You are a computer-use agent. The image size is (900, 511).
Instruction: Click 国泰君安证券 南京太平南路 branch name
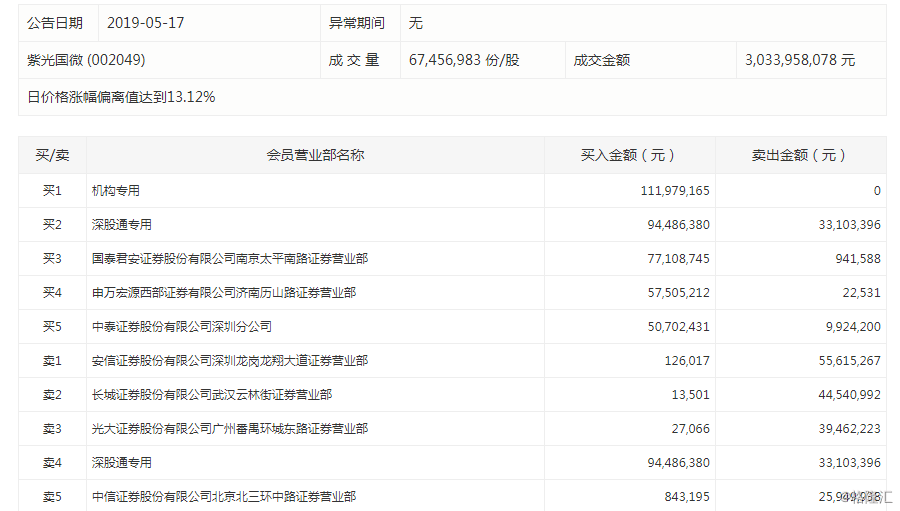tap(230, 258)
